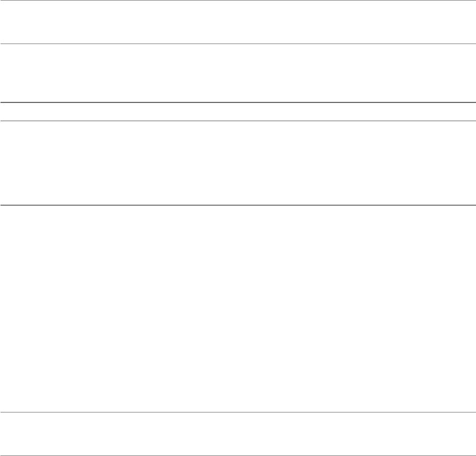Select the empty first row at the top
The width and height of the screenshot is (476, 456).
[x=238, y=22]
